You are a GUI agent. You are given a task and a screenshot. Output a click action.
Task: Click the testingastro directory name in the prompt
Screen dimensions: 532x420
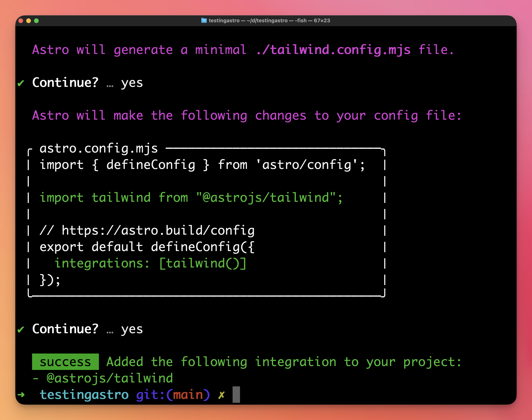84,395
